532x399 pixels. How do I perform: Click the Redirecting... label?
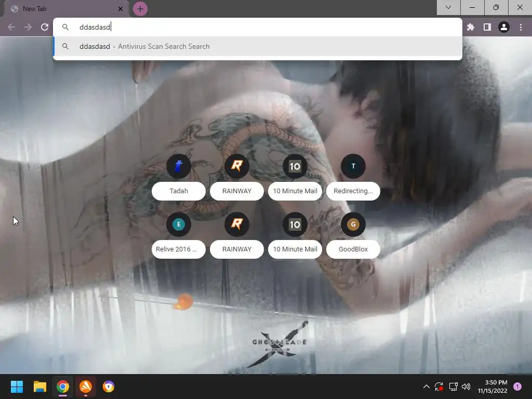tap(353, 191)
